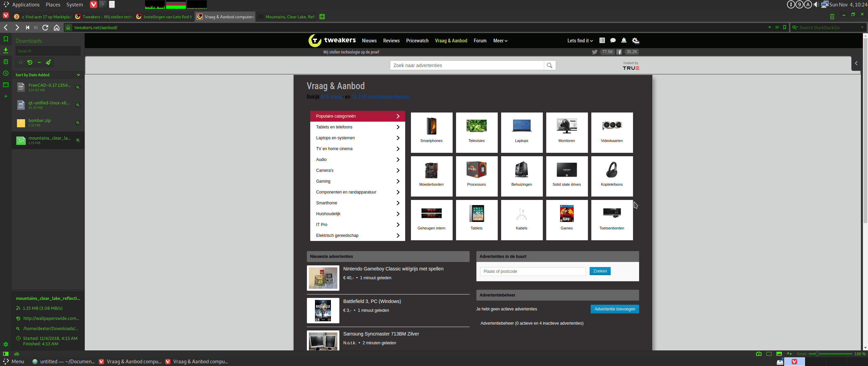Open the History panel clock icon
This screenshot has width=868, height=366.
[x=6, y=73]
